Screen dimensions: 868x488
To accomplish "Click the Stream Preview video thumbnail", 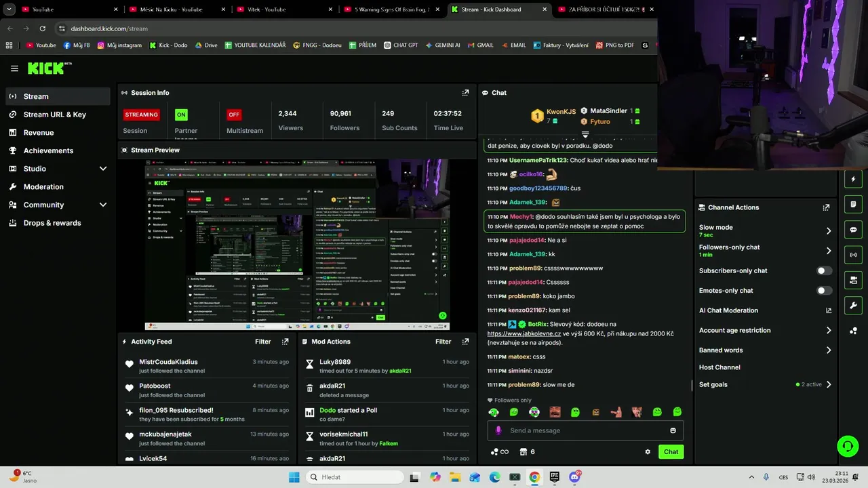I will [x=297, y=245].
